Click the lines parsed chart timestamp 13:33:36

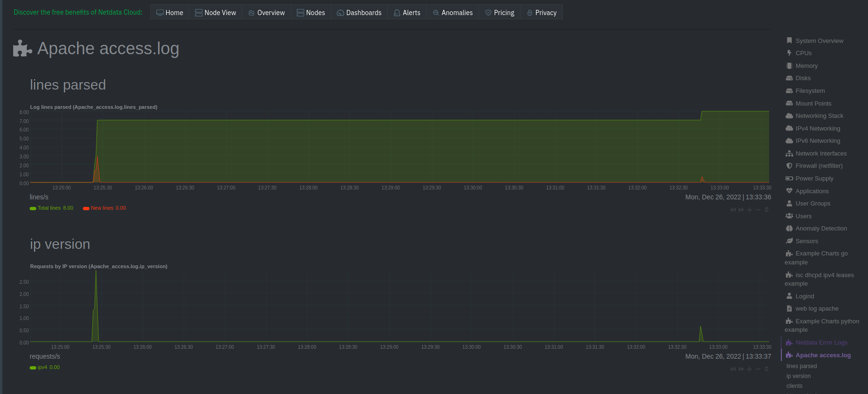[x=758, y=197]
